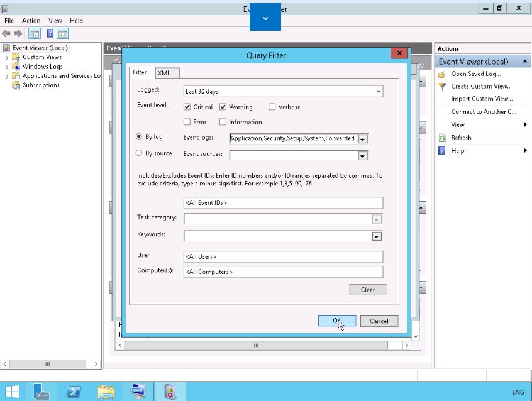Switch to the Filter tab
Image resolution: width=532 pixels, height=401 pixels.
[x=142, y=72]
